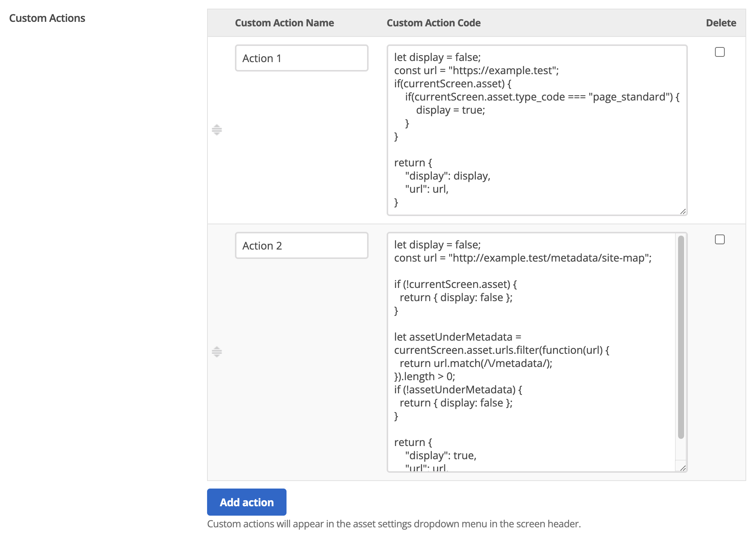The image size is (756, 545).
Task: Click the site-map url line in Action 2
Action: (x=523, y=258)
